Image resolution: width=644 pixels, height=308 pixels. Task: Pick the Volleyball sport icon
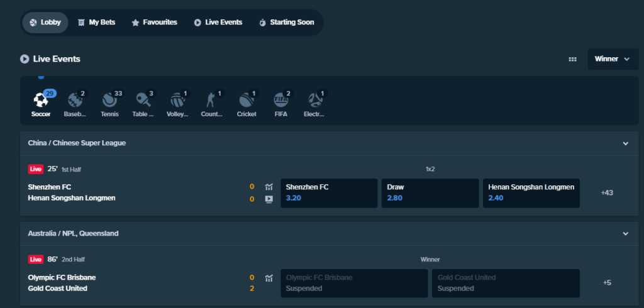coord(178,100)
